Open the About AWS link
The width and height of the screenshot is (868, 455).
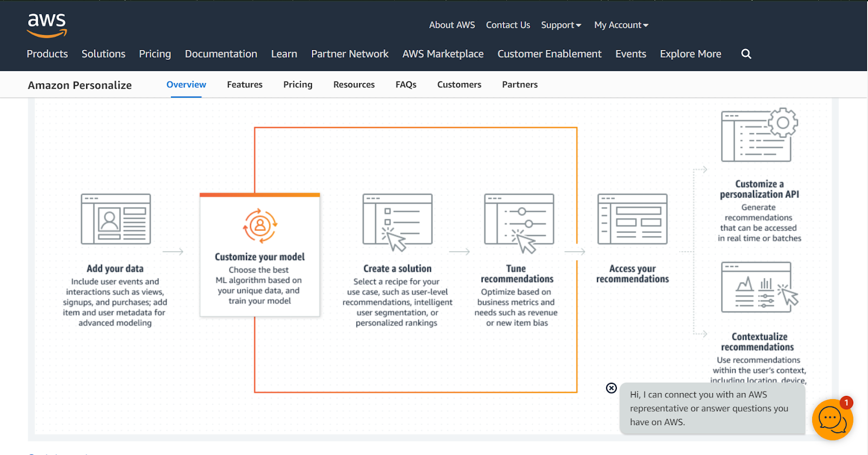pos(452,25)
